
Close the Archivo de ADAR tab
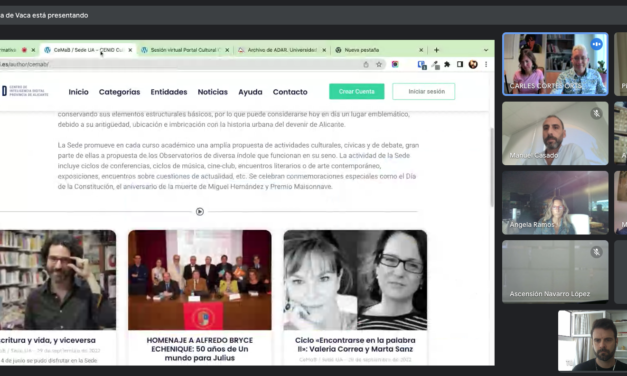coord(324,50)
